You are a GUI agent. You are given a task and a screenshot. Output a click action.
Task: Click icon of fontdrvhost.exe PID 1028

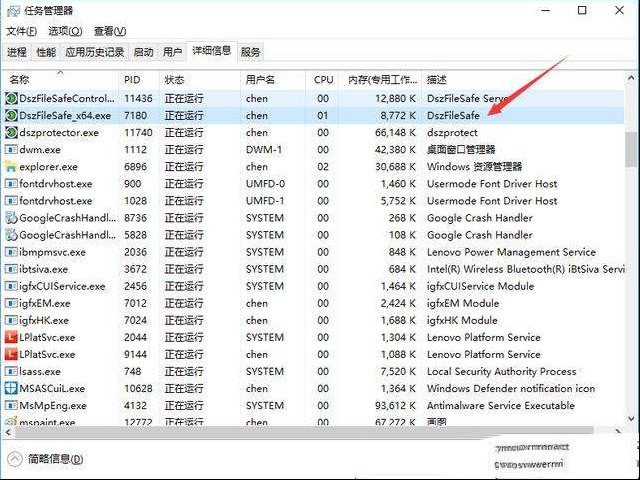11,201
